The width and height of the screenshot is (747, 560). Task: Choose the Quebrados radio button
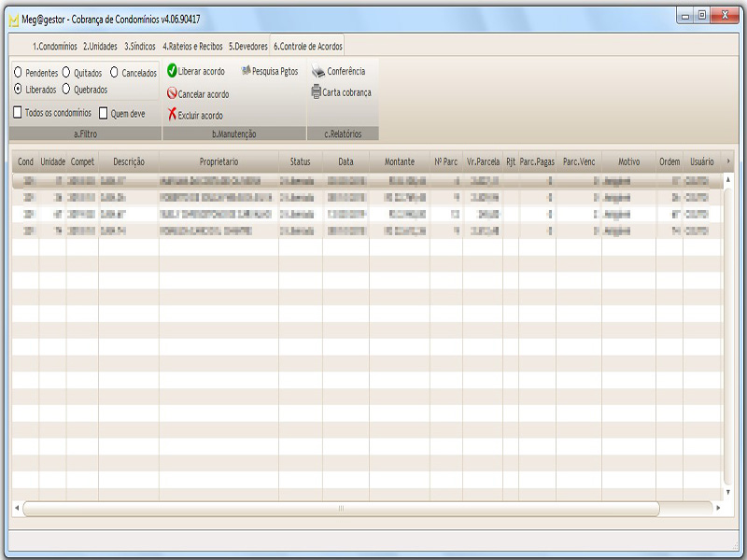click(x=67, y=90)
